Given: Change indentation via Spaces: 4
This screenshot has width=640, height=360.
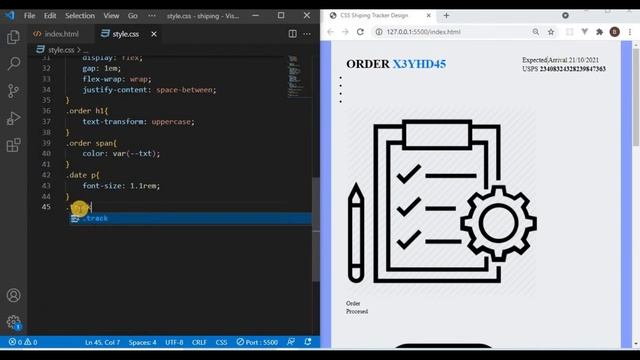Looking at the screenshot, I should (142, 342).
